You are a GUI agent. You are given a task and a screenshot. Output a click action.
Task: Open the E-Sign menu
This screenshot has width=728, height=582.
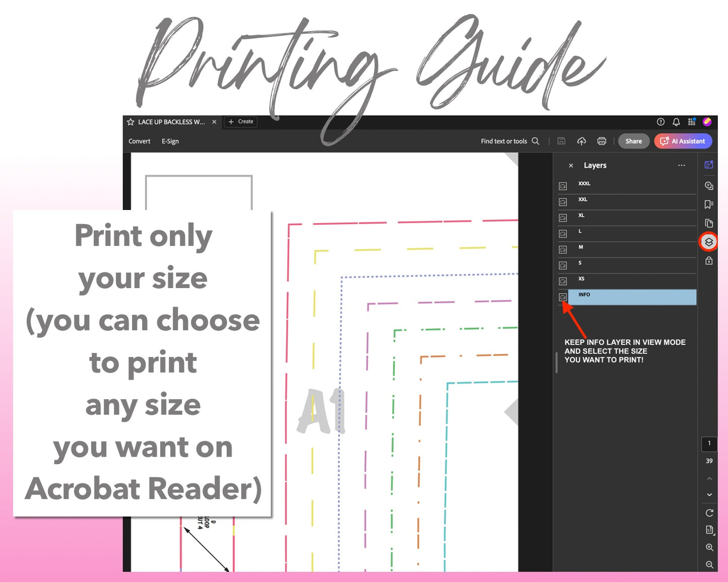[170, 141]
